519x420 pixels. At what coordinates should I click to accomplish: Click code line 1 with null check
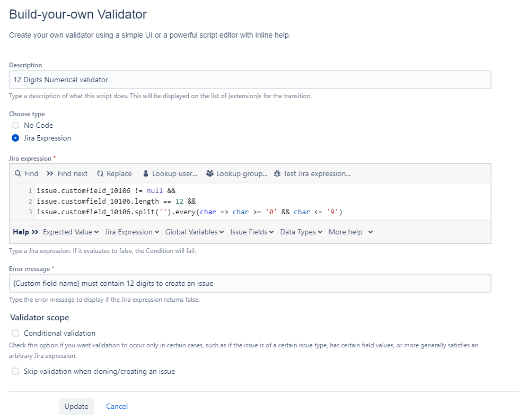[x=106, y=191]
